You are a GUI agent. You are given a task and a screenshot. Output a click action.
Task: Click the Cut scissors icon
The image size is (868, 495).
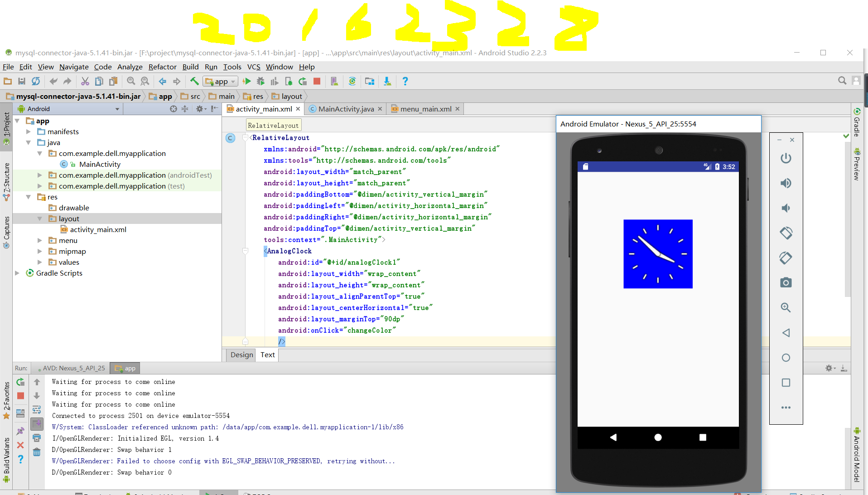[x=85, y=81]
